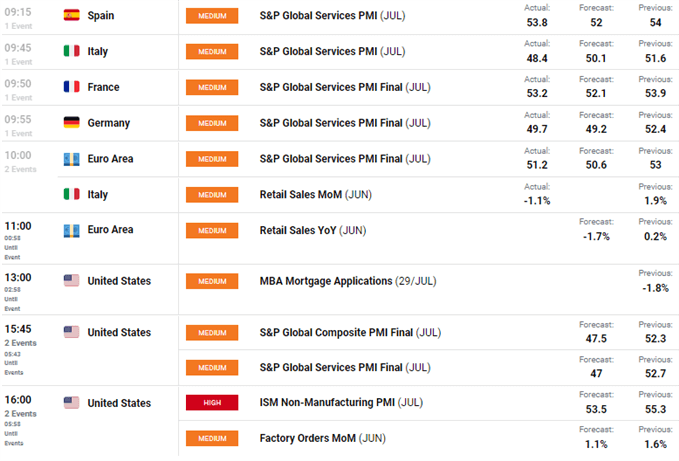Click United States flag in 13:00 row
Image resolution: width=679 pixels, height=461 pixels.
click(71, 280)
